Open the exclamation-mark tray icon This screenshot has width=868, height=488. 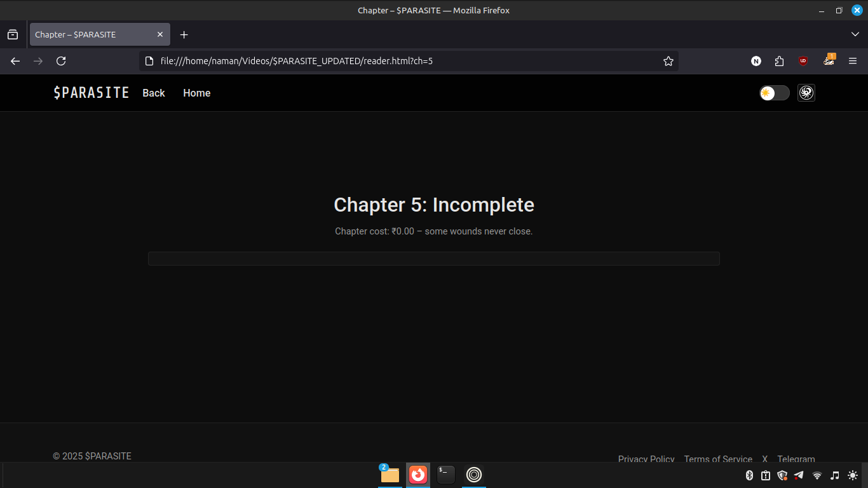click(x=766, y=475)
